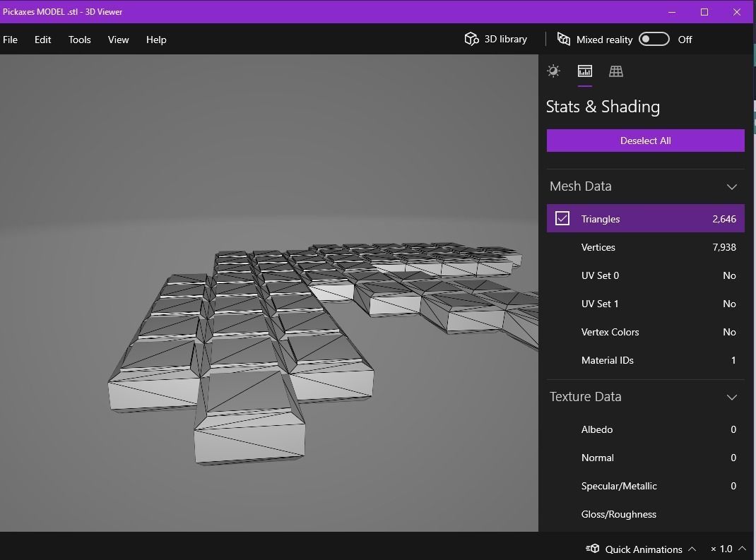The image size is (756, 560).
Task: Open the animation speed 1.0 dropdown
Action: click(x=728, y=549)
